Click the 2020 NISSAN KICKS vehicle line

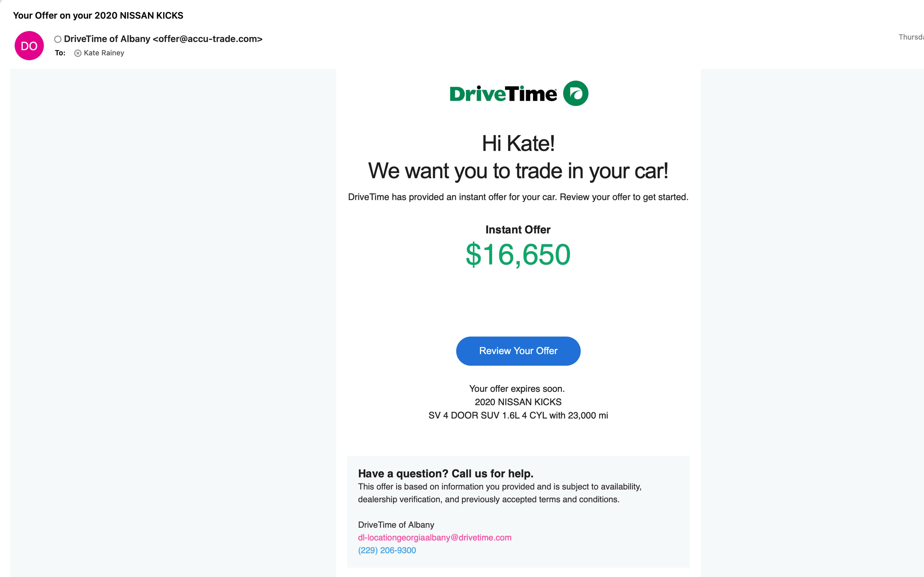point(518,402)
